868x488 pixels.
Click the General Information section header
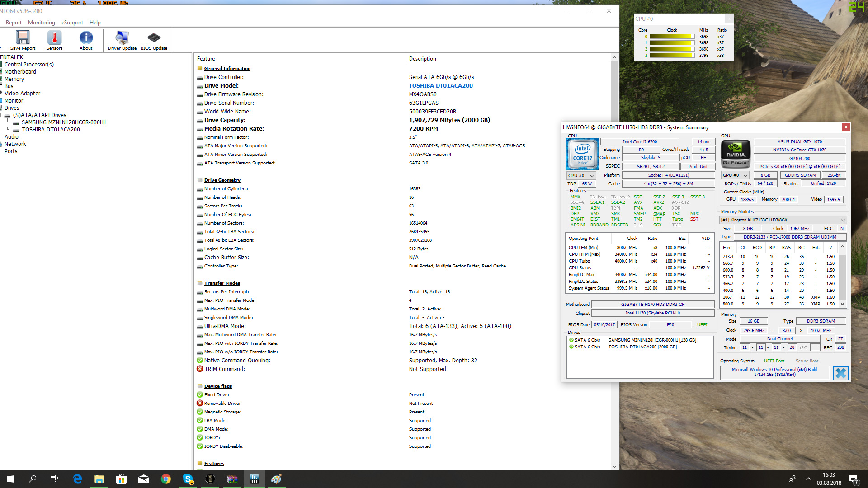click(227, 69)
